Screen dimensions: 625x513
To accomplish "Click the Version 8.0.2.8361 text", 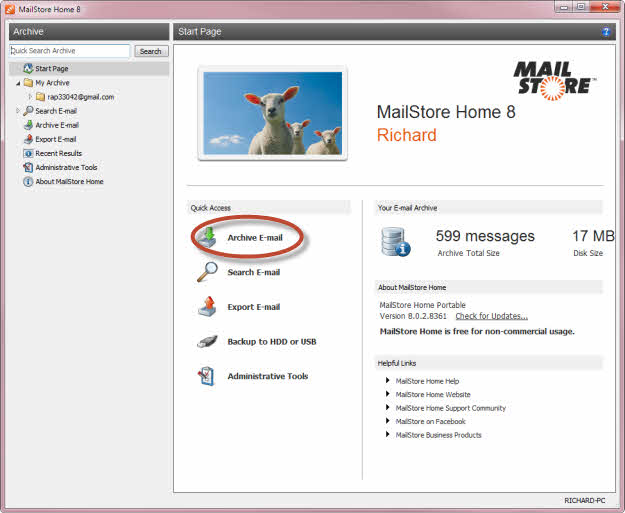I will click(413, 316).
